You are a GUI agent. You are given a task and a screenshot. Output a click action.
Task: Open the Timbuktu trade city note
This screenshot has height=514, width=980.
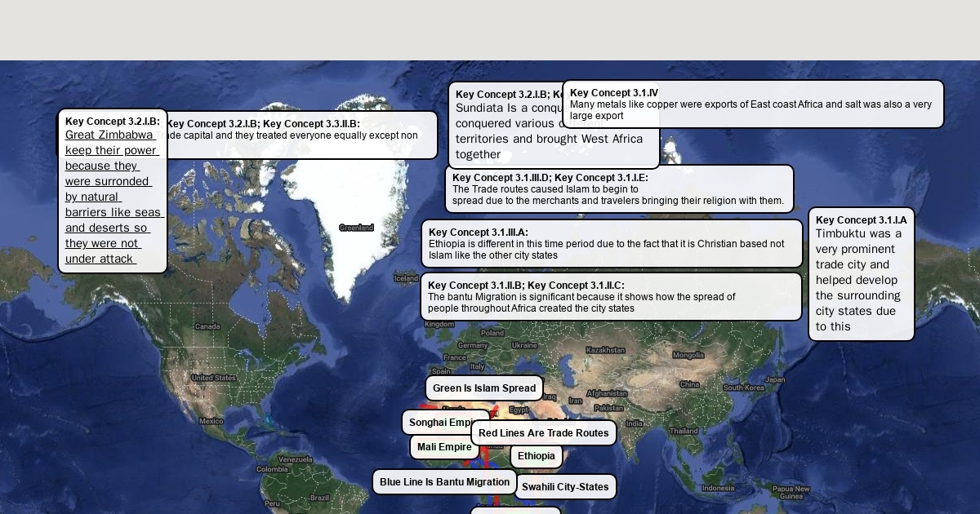coord(861,274)
